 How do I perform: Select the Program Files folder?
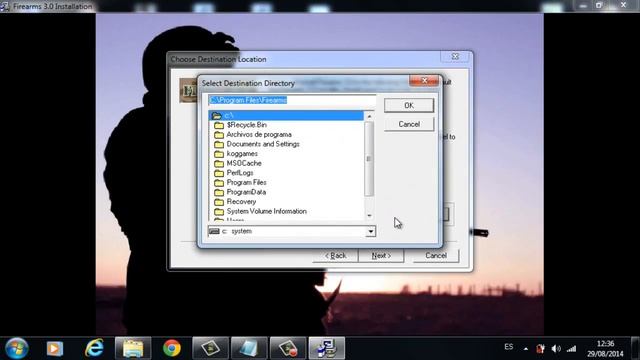pos(246,182)
